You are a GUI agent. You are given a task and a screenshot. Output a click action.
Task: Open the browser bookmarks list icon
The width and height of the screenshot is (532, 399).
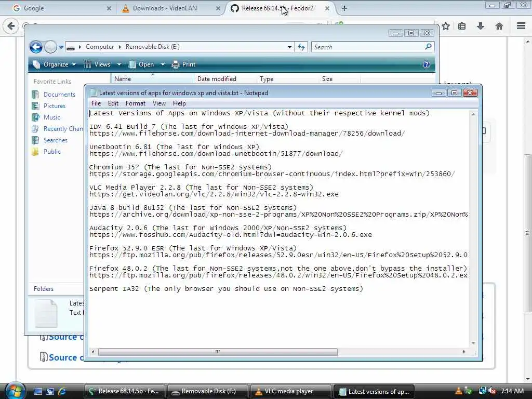pyautogui.click(x=462, y=26)
